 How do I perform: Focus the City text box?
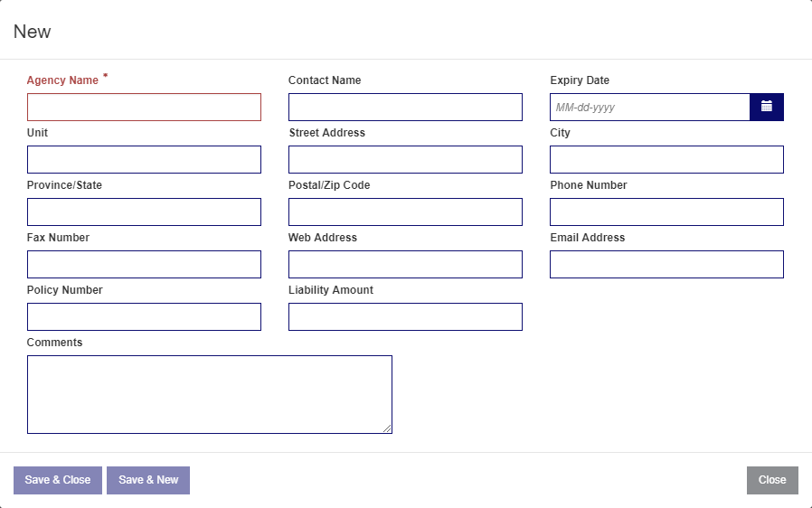point(667,159)
